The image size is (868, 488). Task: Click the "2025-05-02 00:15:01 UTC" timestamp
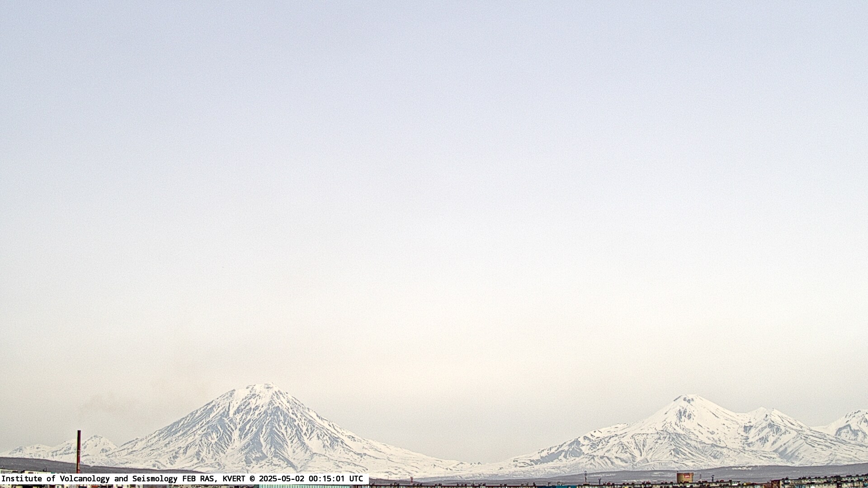click(x=311, y=479)
